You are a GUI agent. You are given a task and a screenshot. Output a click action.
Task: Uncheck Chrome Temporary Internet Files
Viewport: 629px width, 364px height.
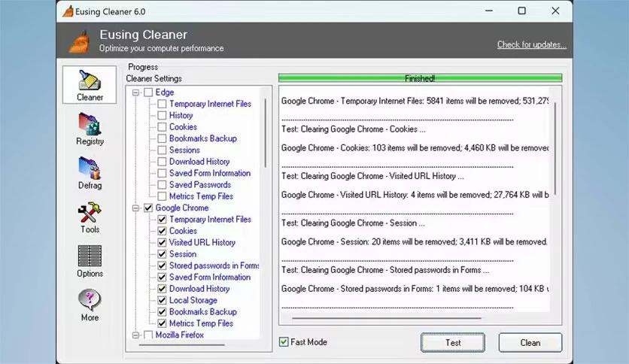[x=162, y=220]
